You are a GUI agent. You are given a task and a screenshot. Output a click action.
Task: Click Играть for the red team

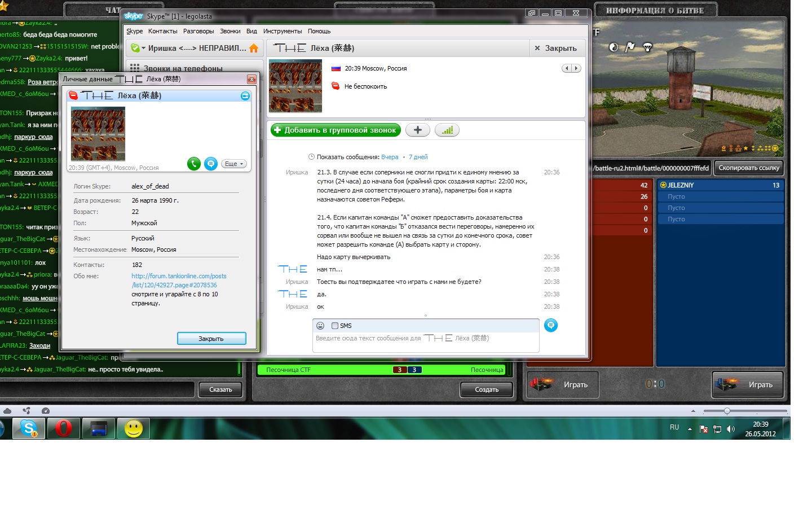pos(563,384)
